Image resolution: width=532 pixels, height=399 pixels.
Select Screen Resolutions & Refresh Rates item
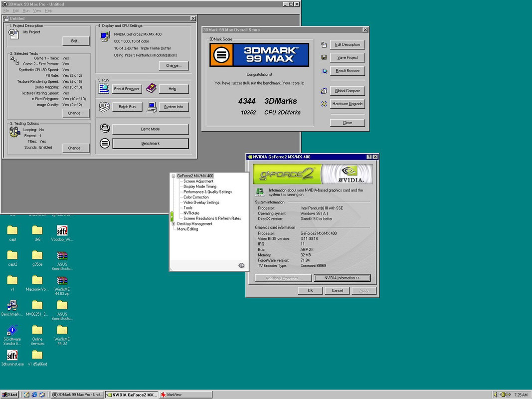(212, 218)
